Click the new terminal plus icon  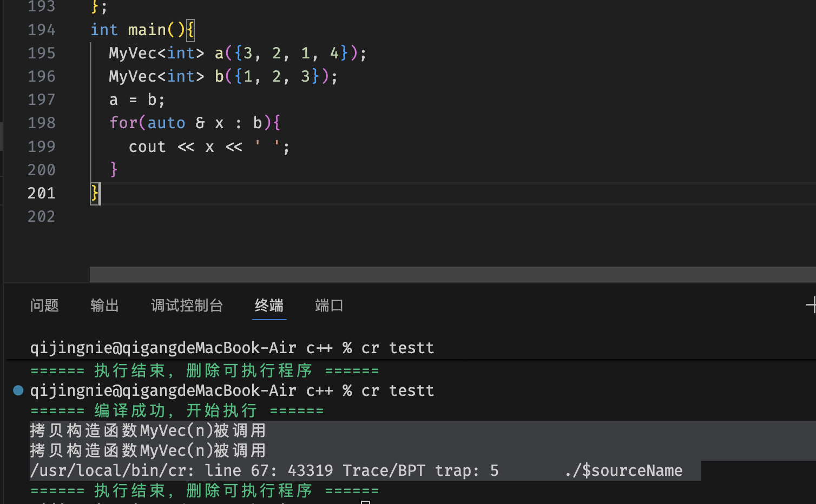[811, 306]
